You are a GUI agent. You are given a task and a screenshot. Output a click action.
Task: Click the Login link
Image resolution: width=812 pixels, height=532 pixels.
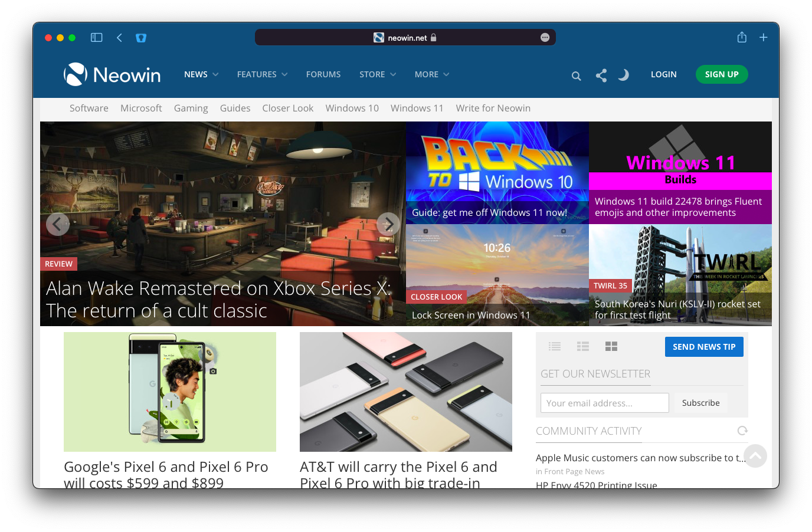[664, 74]
